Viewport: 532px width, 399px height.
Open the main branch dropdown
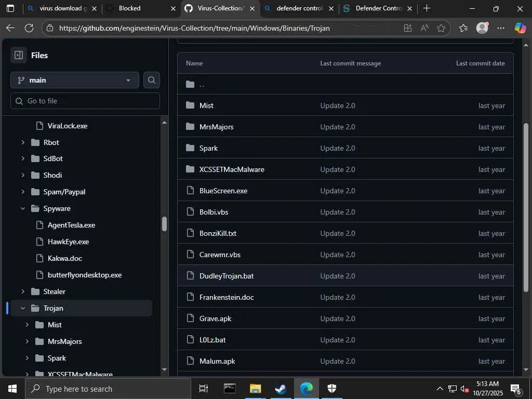click(75, 80)
